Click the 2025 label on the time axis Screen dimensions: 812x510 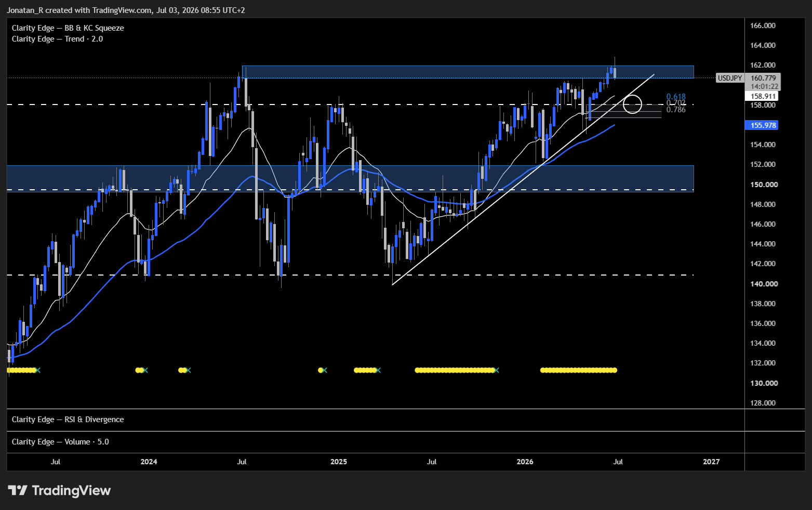tap(339, 462)
